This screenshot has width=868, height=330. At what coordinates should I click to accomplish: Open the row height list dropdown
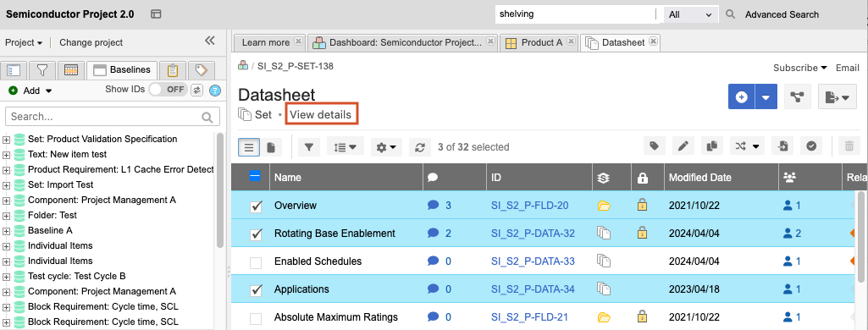(x=346, y=147)
